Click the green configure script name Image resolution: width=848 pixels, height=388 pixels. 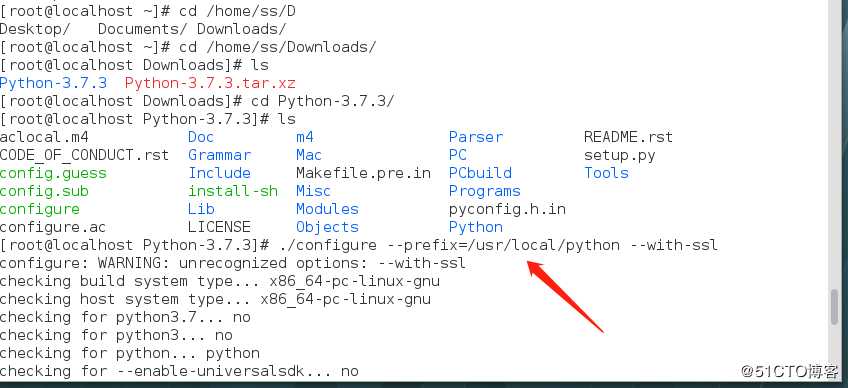tap(40, 209)
